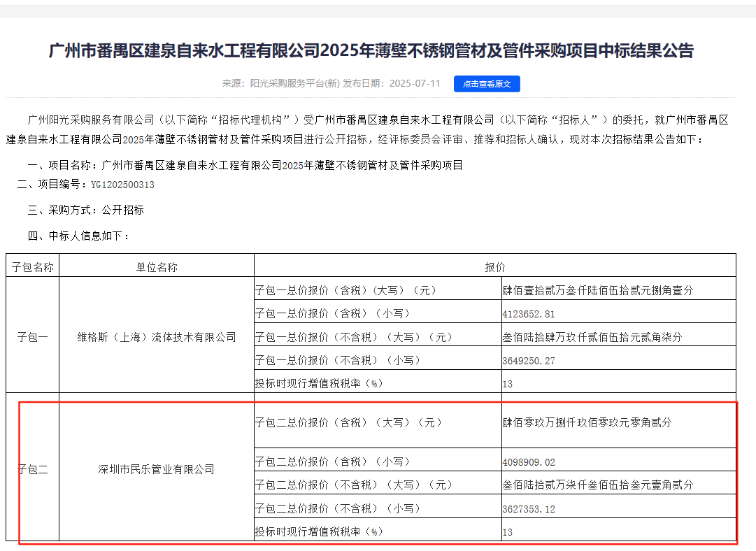
Task: Click label 子包一总价报价（不含税）（大写）（元）
Action: tap(354, 337)
